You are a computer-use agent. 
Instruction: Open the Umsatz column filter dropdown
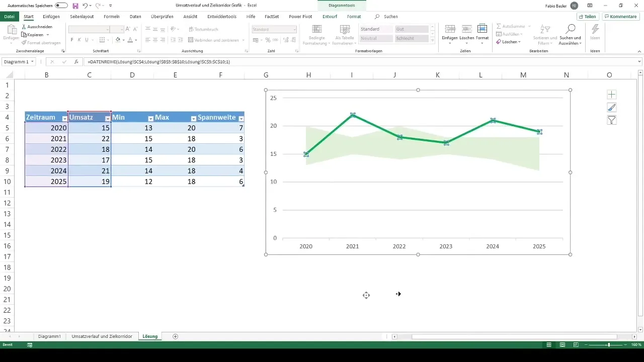point(108,118)
